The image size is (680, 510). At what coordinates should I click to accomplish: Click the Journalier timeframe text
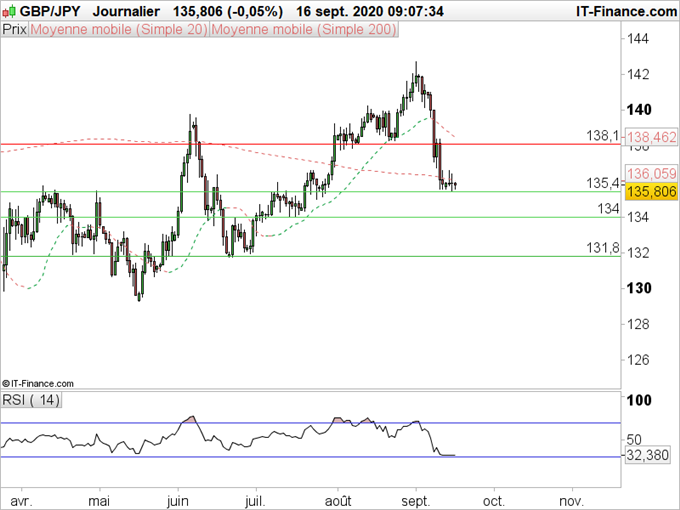tap(126, 11)
